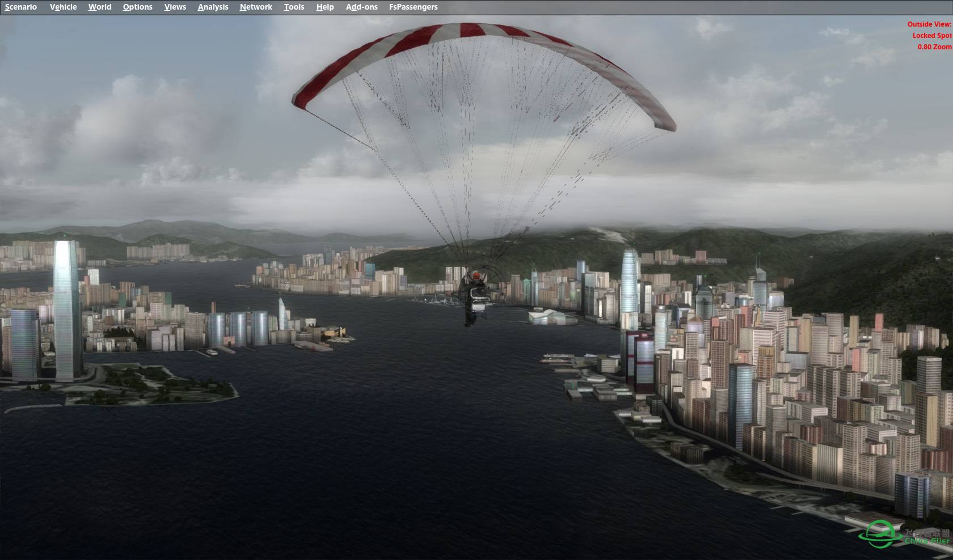This screenshot has width=953, height=560.
Task: Open the Add-ons menu
Action: pos(361,7)
